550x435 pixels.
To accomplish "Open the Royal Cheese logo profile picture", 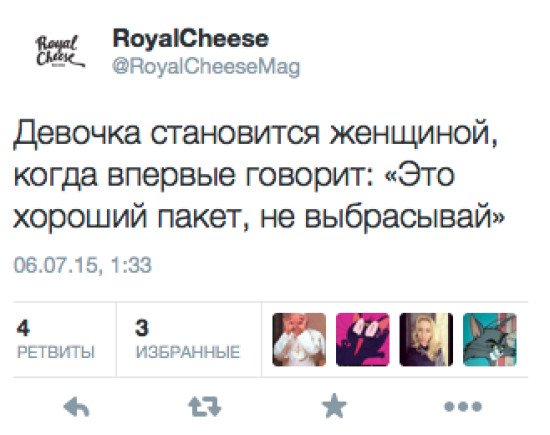I will (60, 52).
